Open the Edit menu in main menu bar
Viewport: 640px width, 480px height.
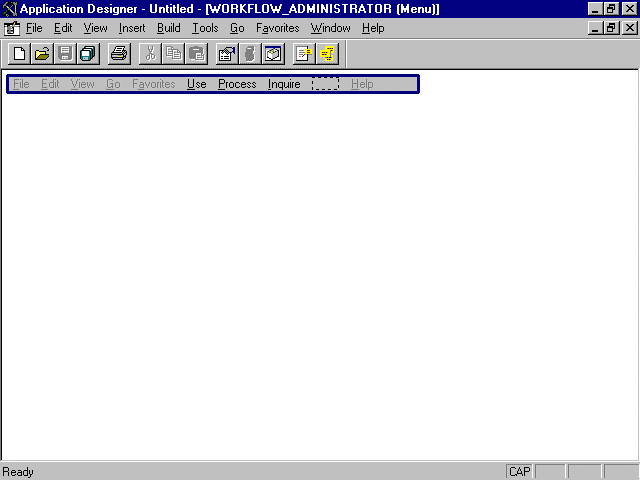(63, 28)
